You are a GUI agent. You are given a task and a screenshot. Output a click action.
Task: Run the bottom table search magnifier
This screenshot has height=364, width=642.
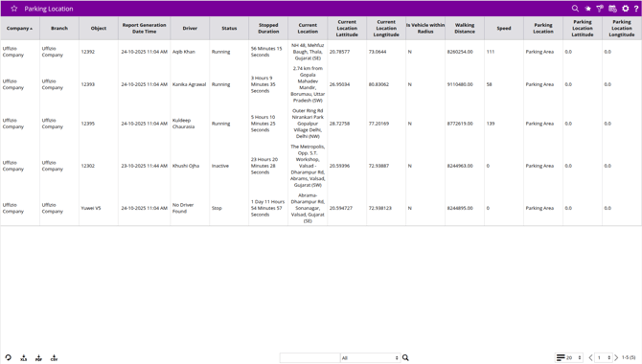405,358
